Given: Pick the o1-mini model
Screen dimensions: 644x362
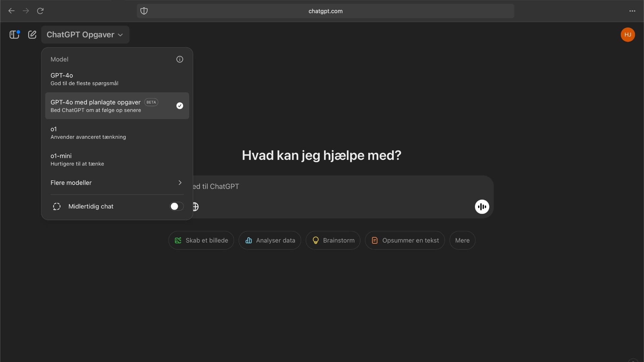Looking at the screenshot, I should coord(117,160).
